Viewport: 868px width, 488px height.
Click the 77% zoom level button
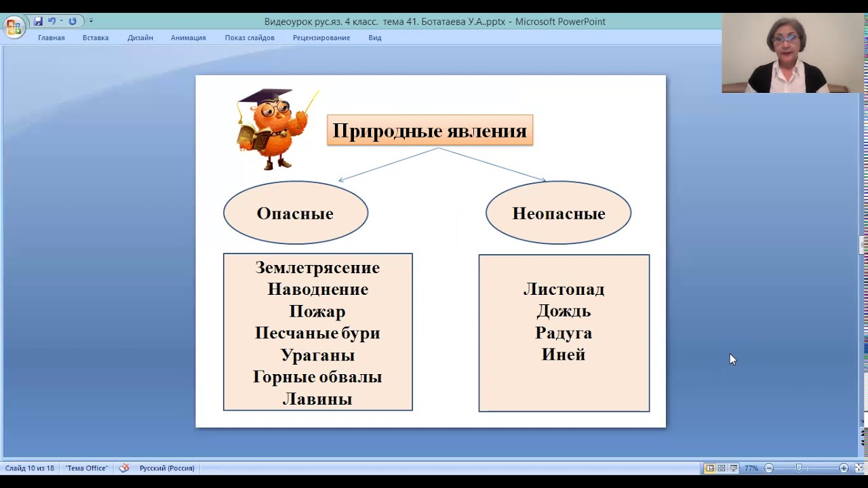(751, 468)
